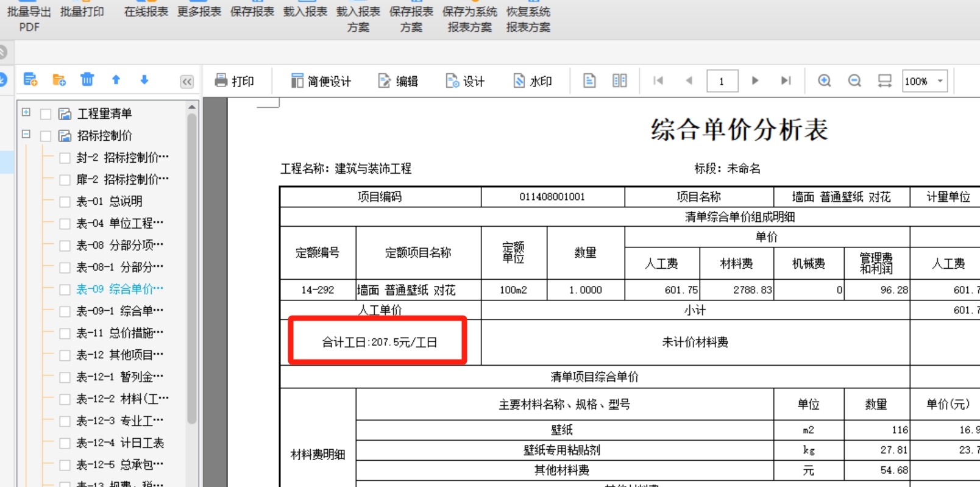Image resolution: width=980 pixels, height=487 pixels.
Task: Check the 招标控制价 checkbox
Action: pos(46,136)
